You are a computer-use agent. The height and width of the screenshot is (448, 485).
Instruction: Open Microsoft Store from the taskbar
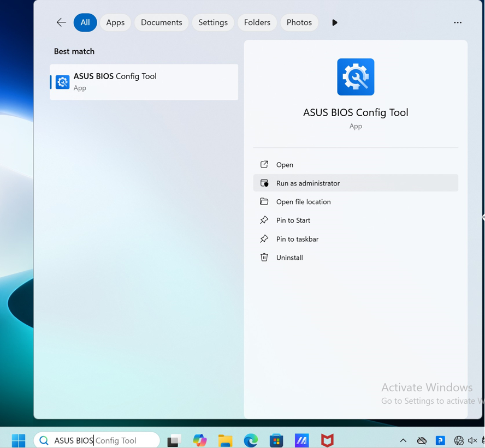pos(276,440)
